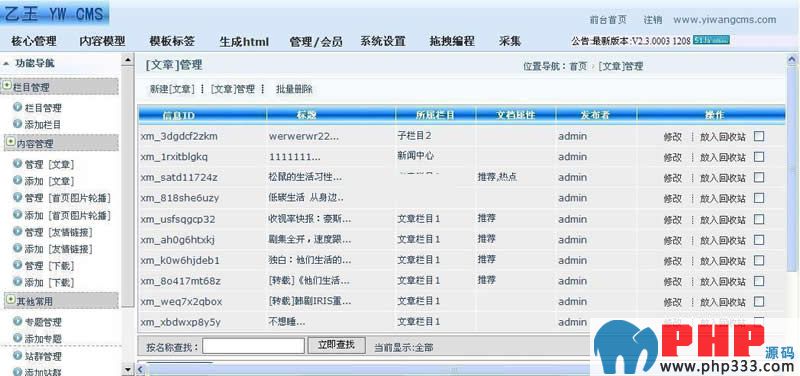800x376 pixels.
Task: Select checkbox for xm_818she6uzy row
Action: click(x=759, y=197)
